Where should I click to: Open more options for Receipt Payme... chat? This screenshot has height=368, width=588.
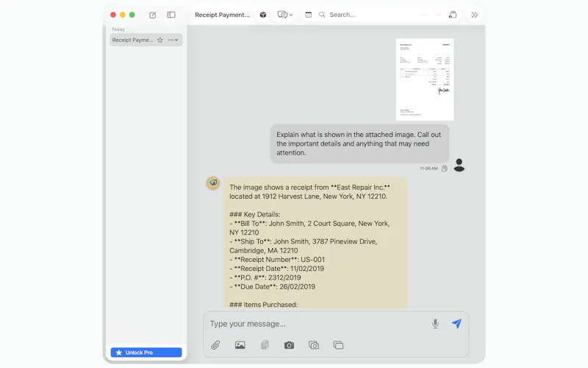(173, 40)
